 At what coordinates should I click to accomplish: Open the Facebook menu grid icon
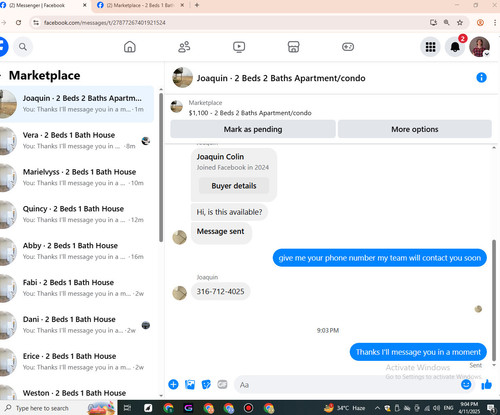tap(430, 47)
